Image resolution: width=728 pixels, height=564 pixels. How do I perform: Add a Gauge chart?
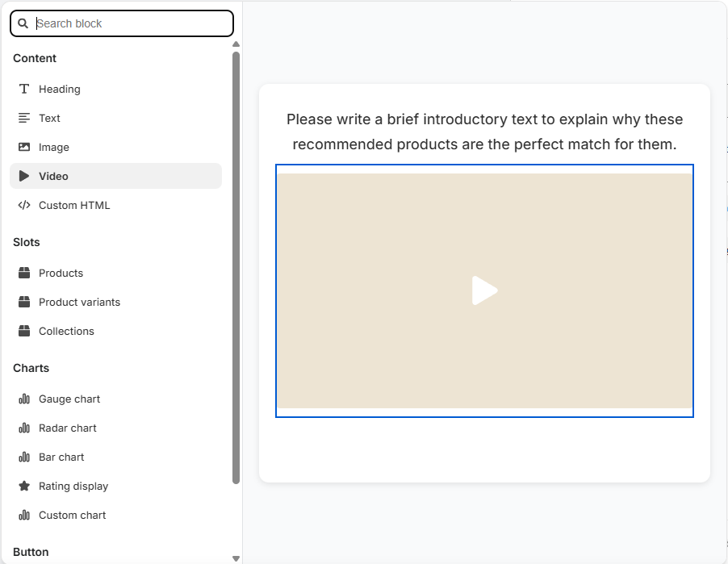(x=69, y=399)
